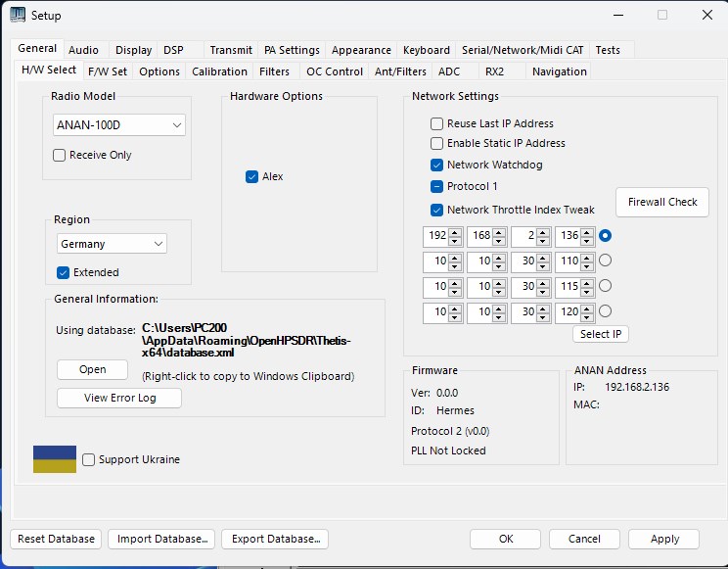This screenshot has width=728, height=569.
Task: Select the 10.10.30.110 address radio button
Action: click(x=605, y=261)
